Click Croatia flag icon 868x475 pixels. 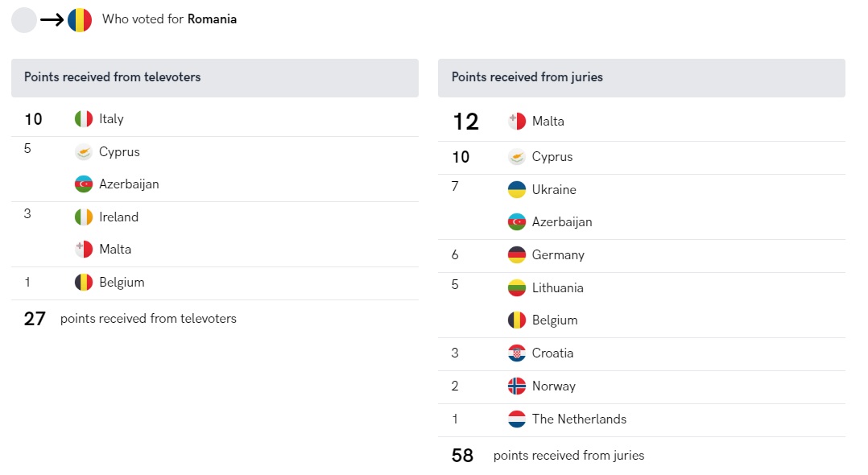[517, 353]
